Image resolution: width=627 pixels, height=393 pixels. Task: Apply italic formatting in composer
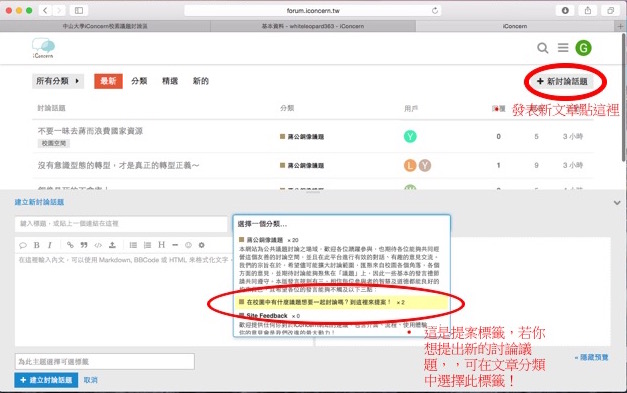pos(50,245)
